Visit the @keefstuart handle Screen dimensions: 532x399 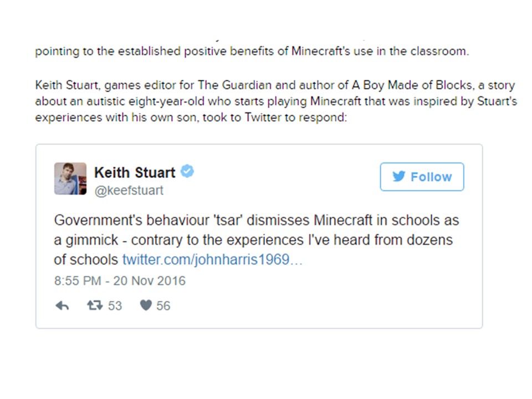(129, 190)
